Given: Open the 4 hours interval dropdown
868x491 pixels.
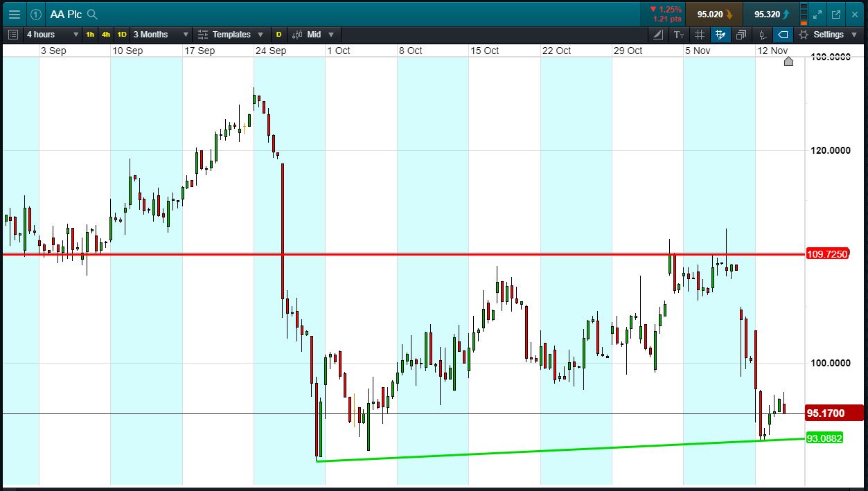Looking at the screenshot, I should tap(53, 35).
